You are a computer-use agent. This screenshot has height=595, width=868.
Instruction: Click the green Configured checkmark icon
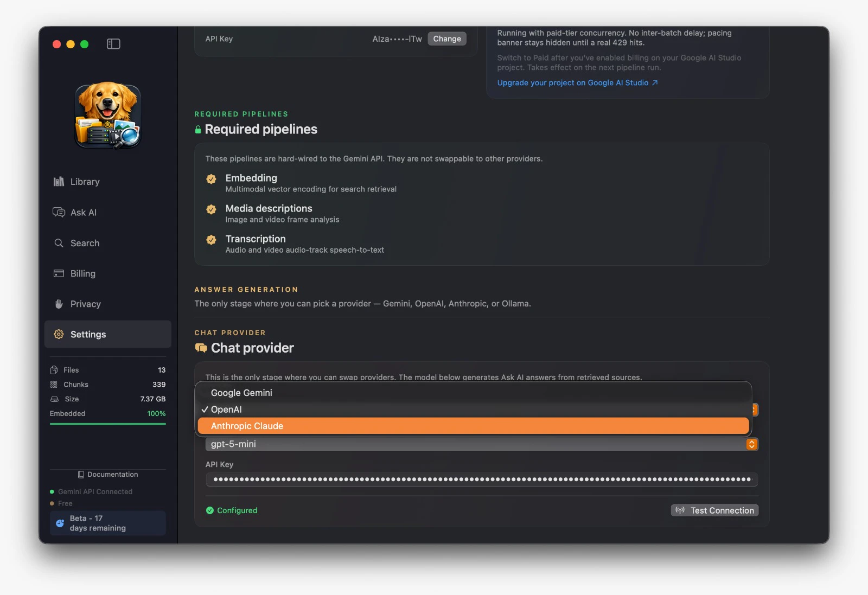[210, 510]
